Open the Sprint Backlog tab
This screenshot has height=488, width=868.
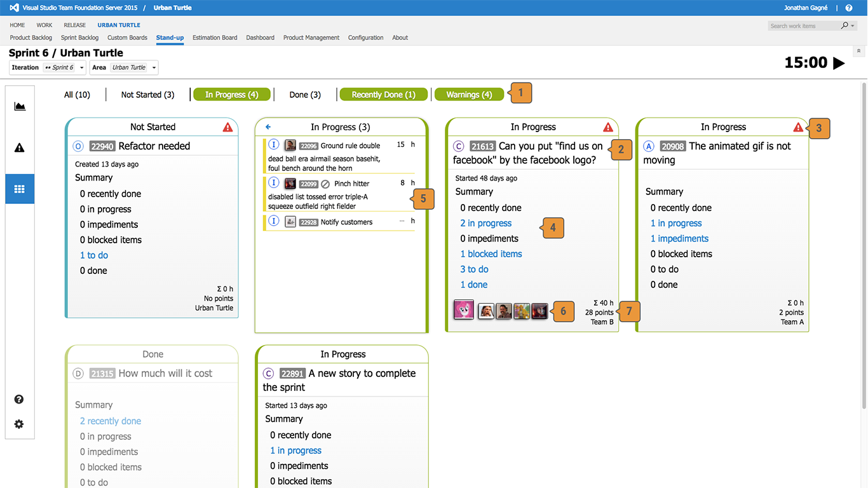[x=79, y=37]
